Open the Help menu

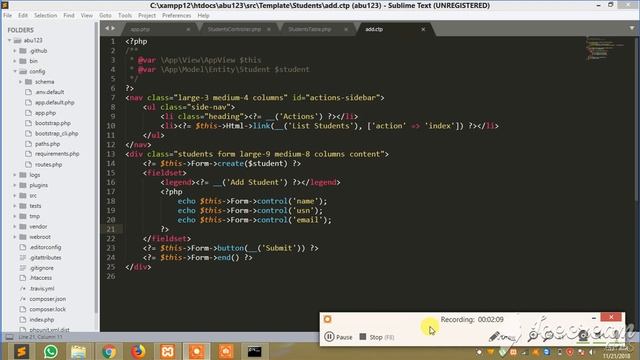(x=203, y=16)
